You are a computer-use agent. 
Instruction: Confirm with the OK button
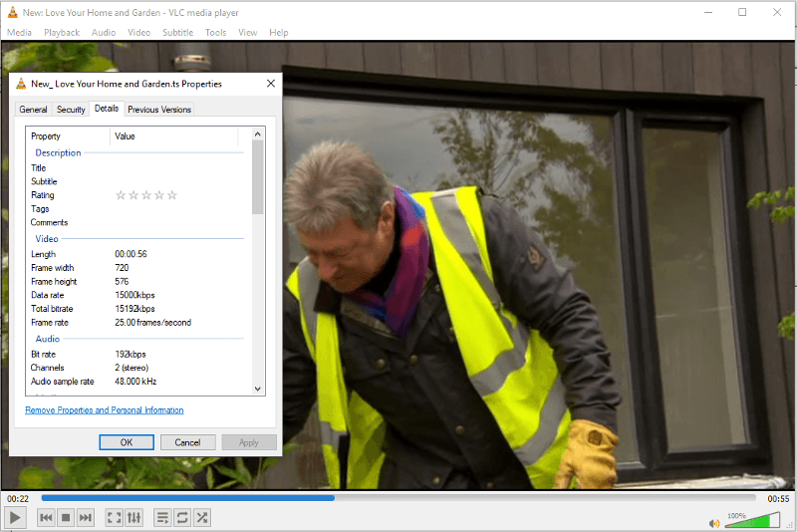pyautogui.click(x=127, y=442)
